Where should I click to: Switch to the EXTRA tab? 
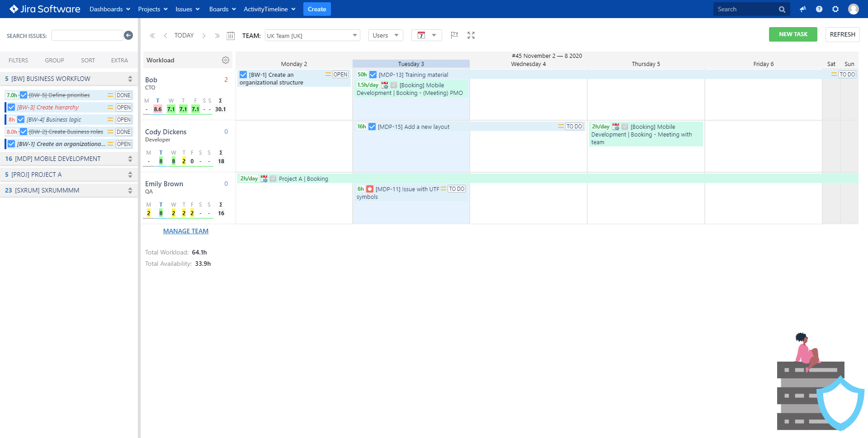click(x=119, y=60)
